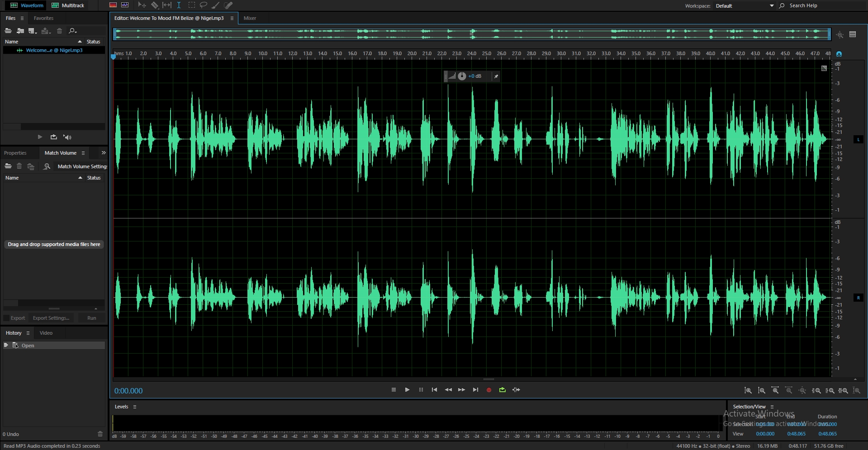Screen dimensions: 868x450
Task: Expand hidden panel tabs chevron beside Match Volume
Action: pyautogui.click(x=104, y=153)
